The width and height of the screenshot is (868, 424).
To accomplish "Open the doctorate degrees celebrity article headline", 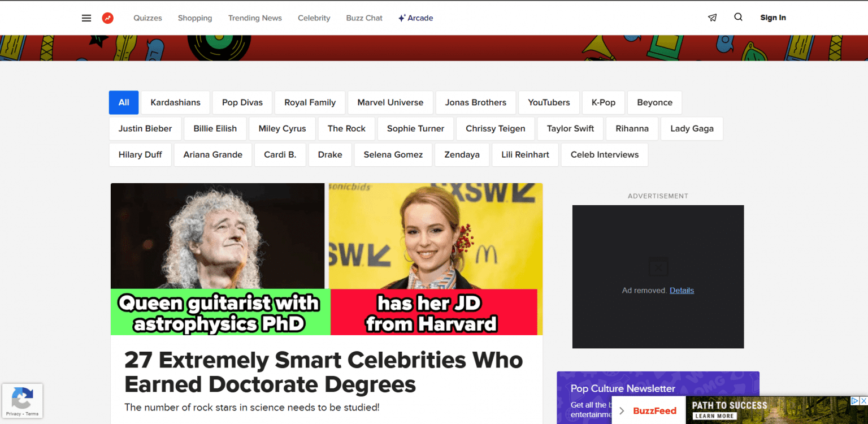I will 323,371.
